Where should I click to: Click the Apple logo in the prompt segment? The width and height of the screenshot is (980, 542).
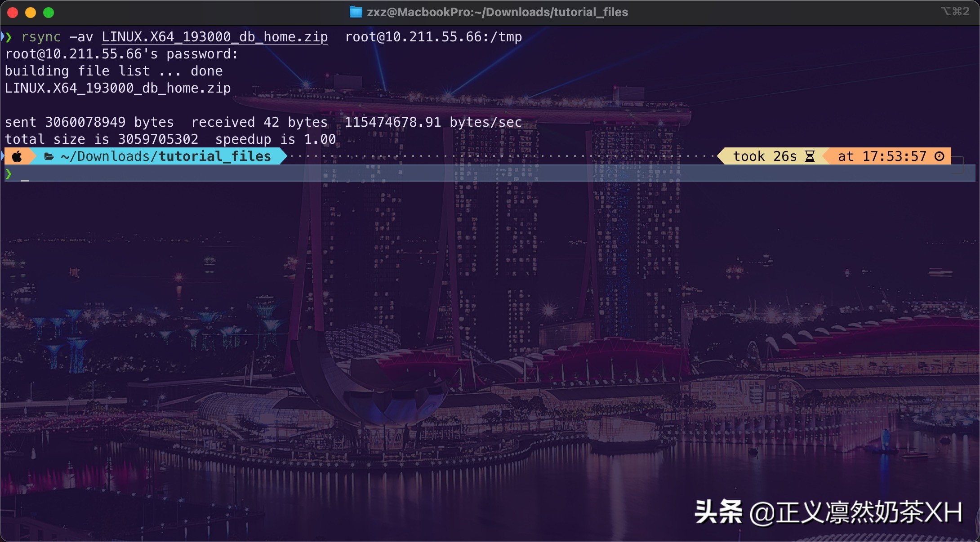pos(17,156)
